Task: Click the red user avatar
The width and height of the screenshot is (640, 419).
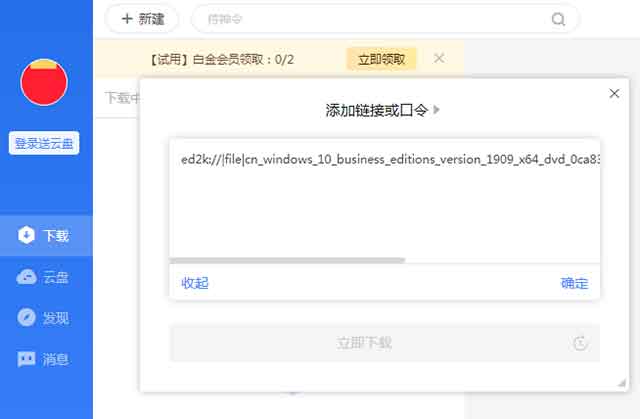Action: click(x=44, y=83)
